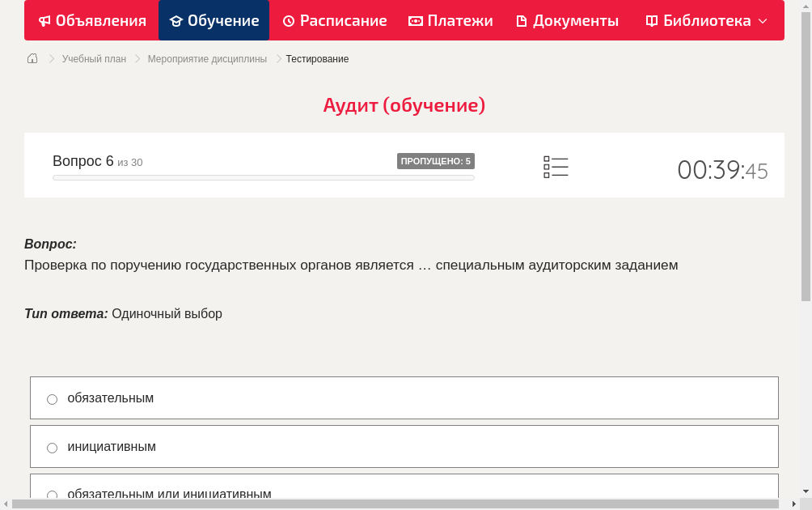Click the payment card icon near Платежи
Viewport: 812px width, 510px height.
415,20
